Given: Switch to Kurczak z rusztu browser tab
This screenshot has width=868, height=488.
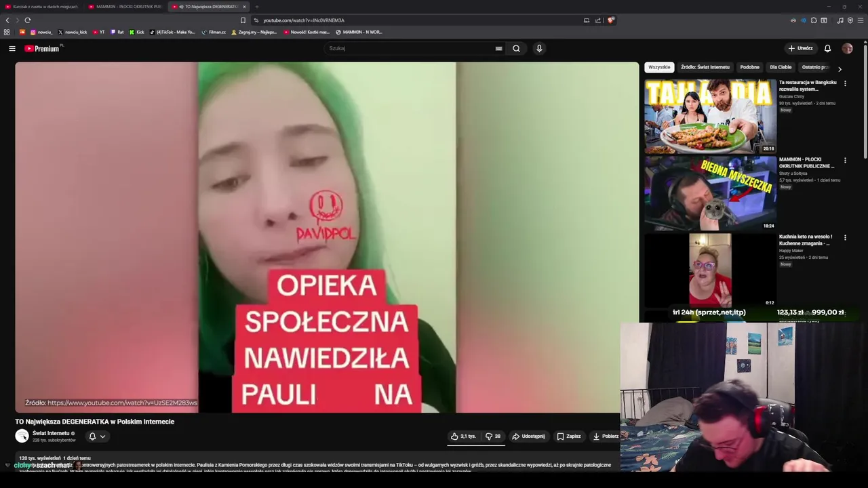Looking at the screenshot, I should [41, 7].
